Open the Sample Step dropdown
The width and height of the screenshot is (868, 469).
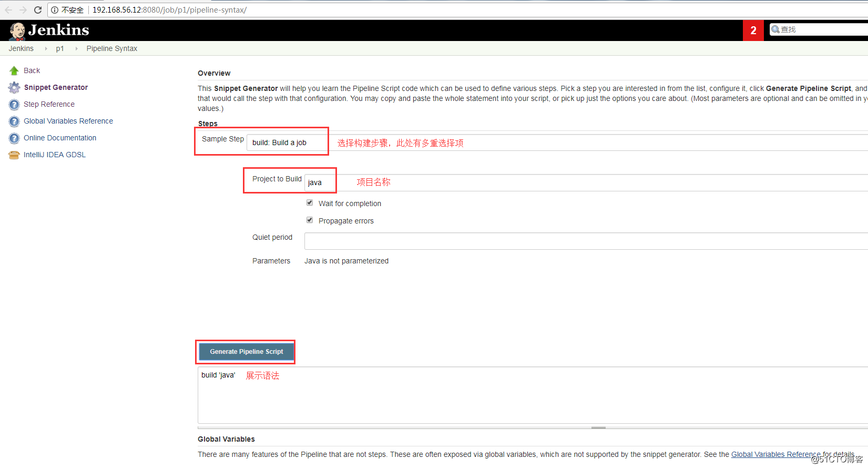click(x=557, y=142)
